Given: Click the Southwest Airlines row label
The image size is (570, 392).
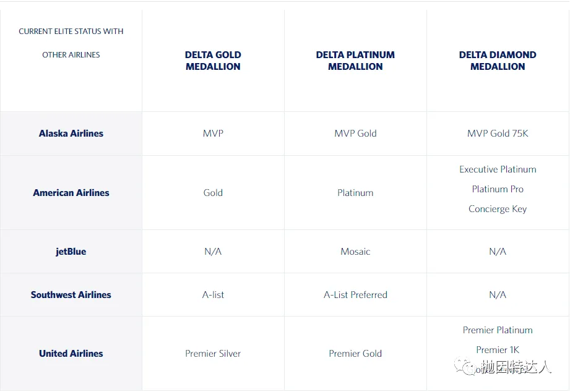Looking at the screenshot, I should click(x=71, y=295).
